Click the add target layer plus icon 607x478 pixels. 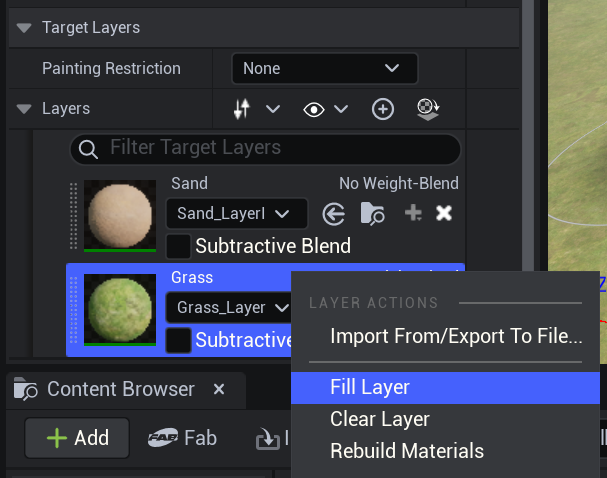tap(383, 109)
